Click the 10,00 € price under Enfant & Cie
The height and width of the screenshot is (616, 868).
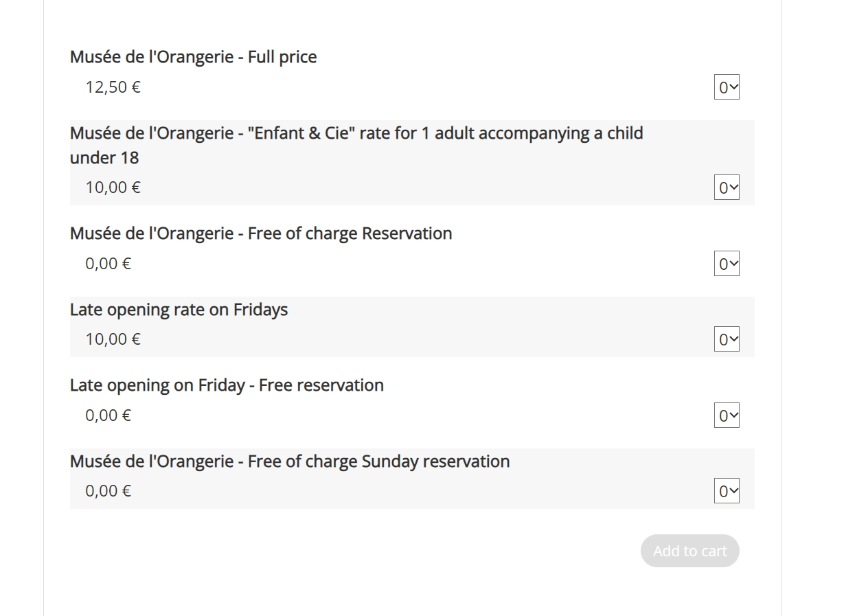(113, 187)
